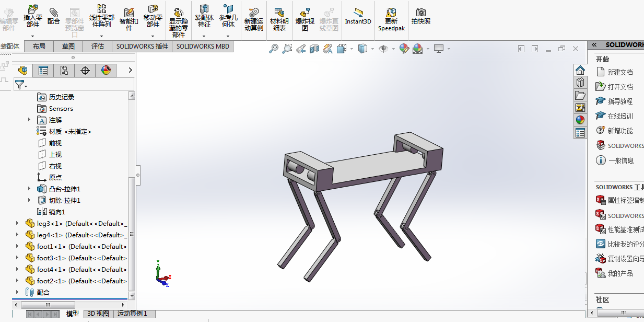
Task: Switch to 运动算例1 bottom tab
Action: pyautogui.click(x=132, y=314)
